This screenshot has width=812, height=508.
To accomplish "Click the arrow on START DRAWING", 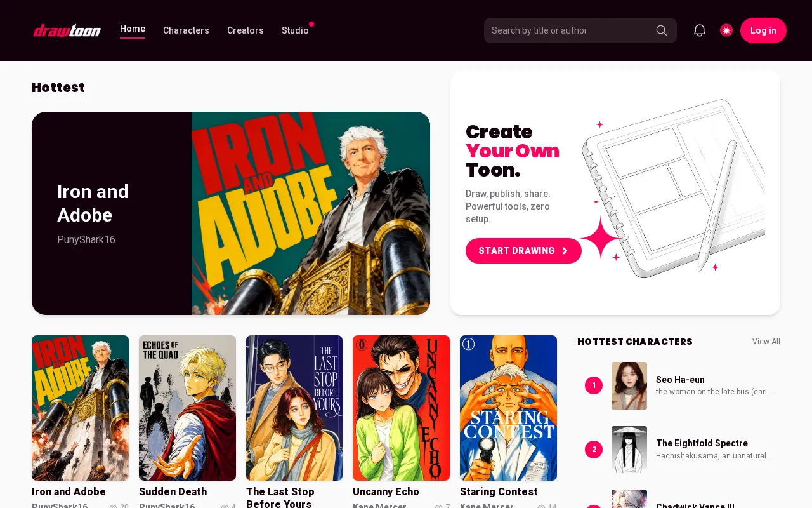I will tap(565, 251).
